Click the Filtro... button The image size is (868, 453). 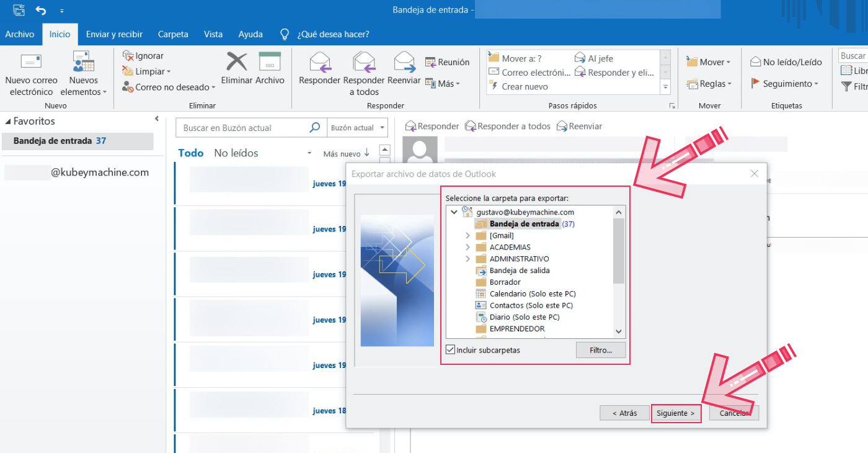tap(601, 350)
